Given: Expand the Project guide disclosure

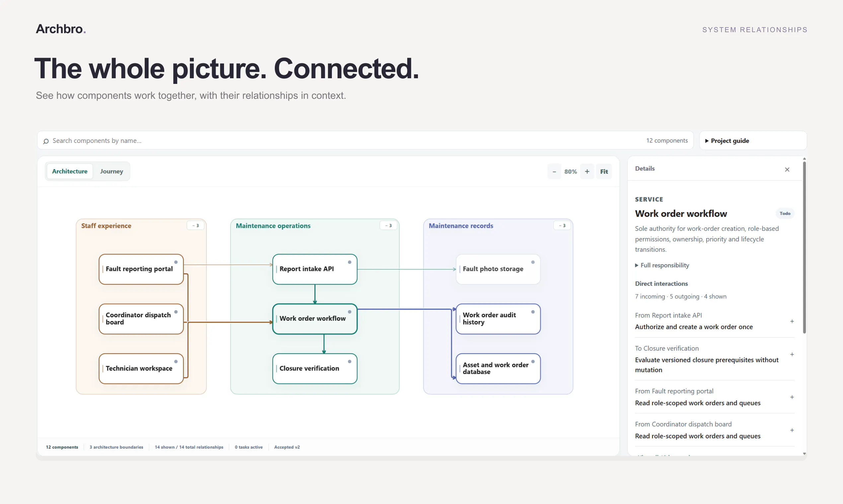Looking at the screenshot, I should point(753,141).
